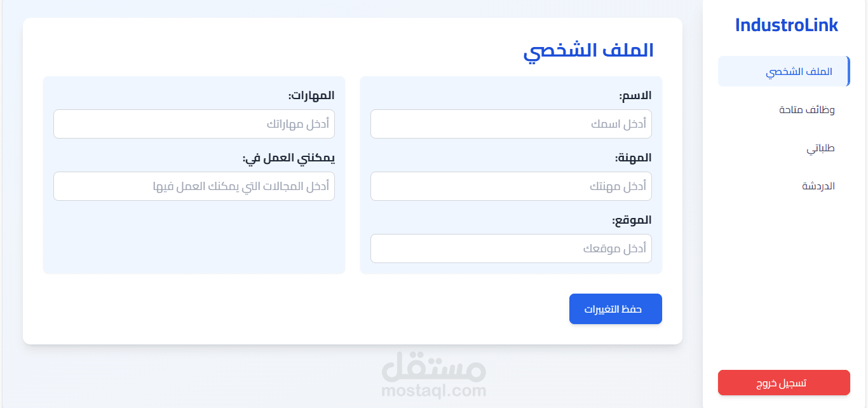This screenshot has width=868, height=408.
Task: Click the أدخل موقعك location field
Action: pyautogui.click(x=511, y=248)
